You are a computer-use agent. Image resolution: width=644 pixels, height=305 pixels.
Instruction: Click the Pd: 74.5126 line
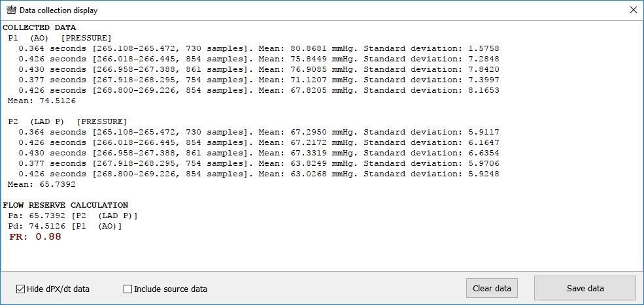point(65,226)
